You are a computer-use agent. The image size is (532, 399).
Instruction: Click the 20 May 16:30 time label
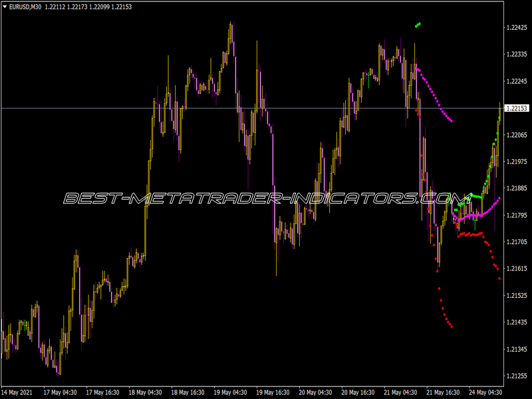tap(358, 392)
